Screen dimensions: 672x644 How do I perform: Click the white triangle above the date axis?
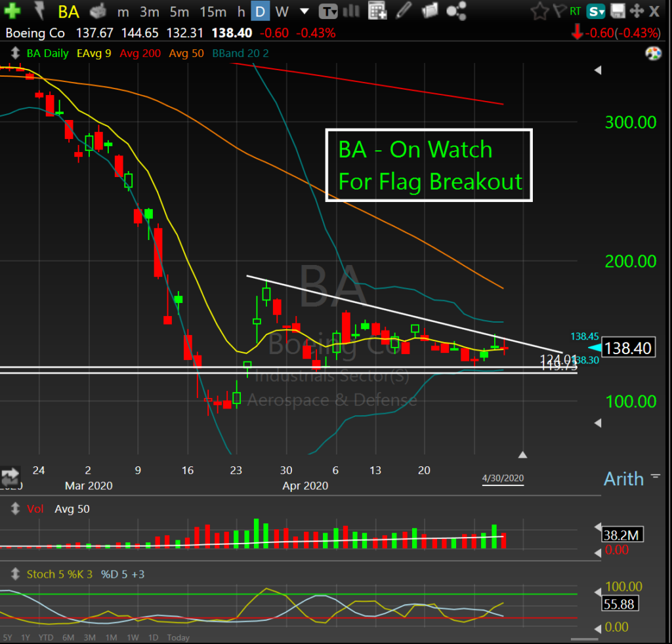[522, 454]
